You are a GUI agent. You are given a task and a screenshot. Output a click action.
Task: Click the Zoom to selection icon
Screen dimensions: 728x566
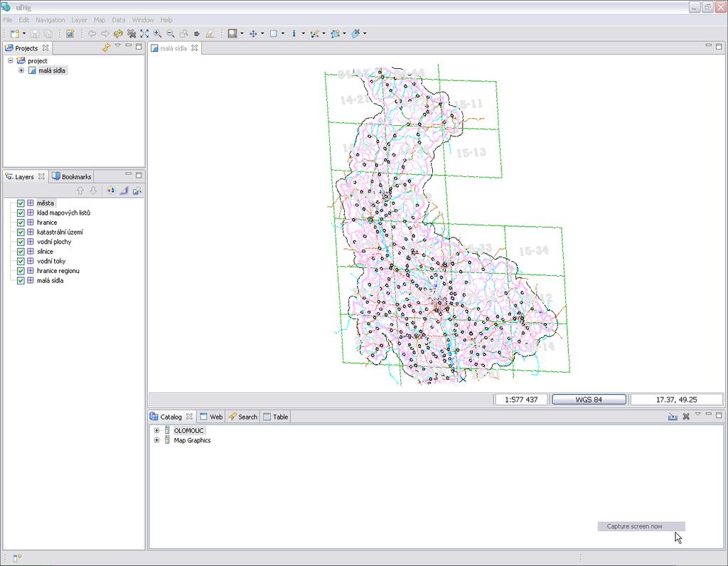184,33
